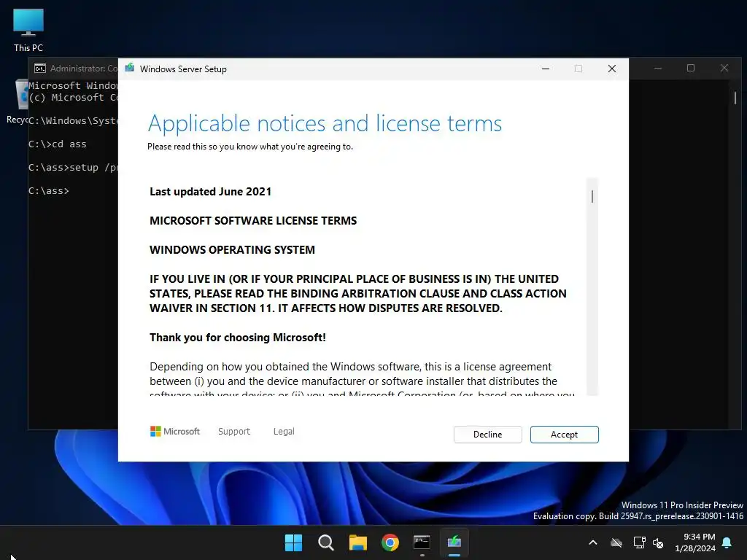This screenshot has width=747, height=560.
Task: Open the Legal link
Action: click(x=284, y=432)
